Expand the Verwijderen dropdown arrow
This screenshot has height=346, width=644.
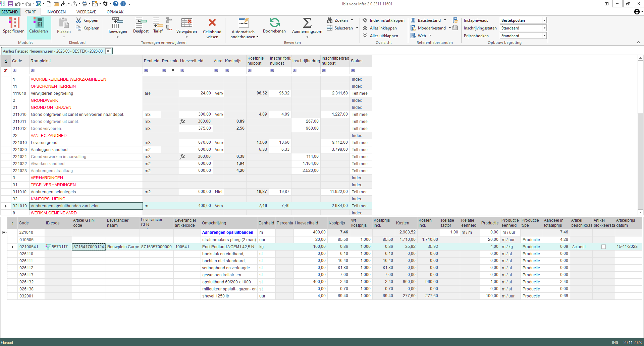[x=186, y=37]
